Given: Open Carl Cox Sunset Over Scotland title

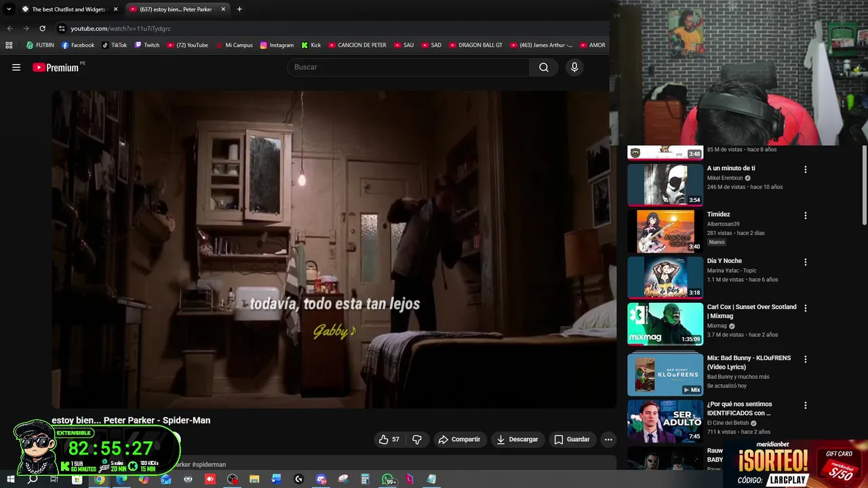Looking at the screenshot, I should pos(752,311).
